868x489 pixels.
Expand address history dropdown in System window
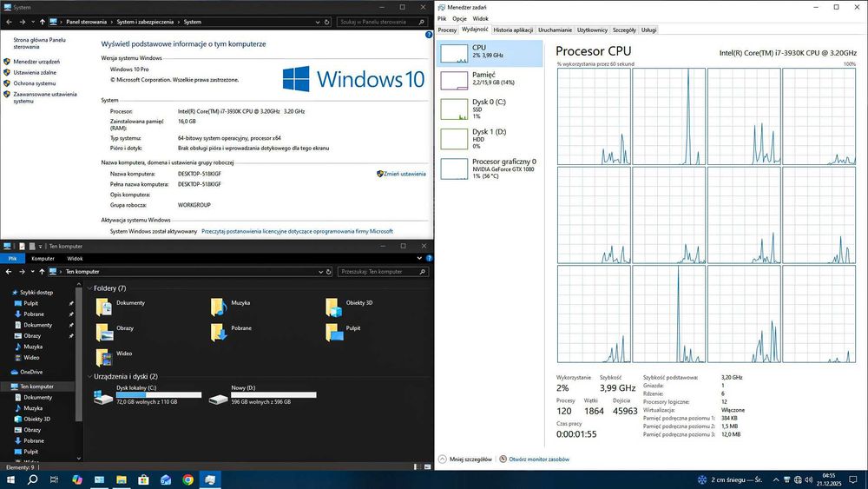point(318,23)
